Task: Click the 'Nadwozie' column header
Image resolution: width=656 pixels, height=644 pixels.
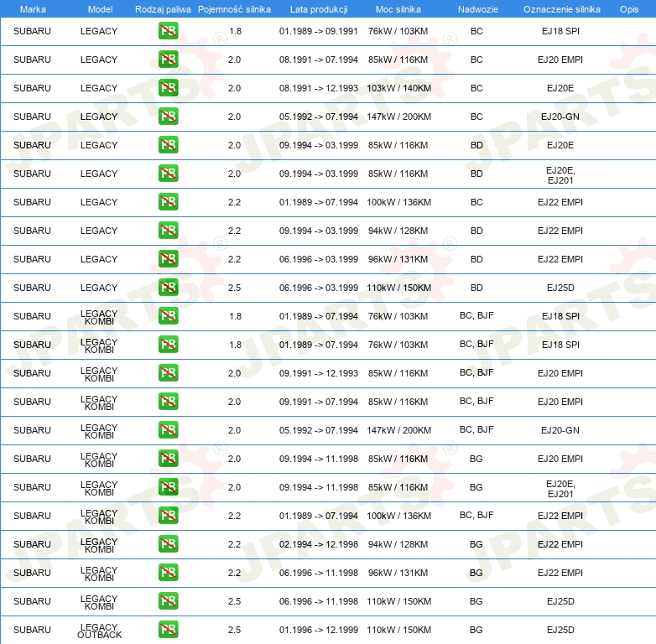Action: (x=478, y=9)
